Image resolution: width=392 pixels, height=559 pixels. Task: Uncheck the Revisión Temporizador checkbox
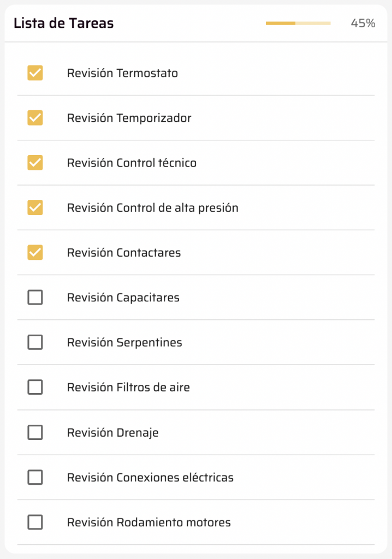(x=35, y=118)
